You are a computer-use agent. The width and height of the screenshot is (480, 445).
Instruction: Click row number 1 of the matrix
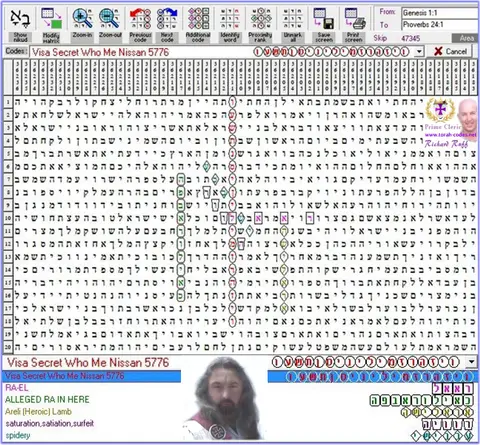[x=8, y=102]
